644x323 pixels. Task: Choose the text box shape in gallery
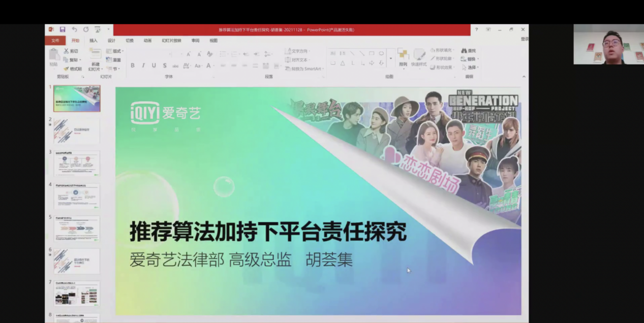coord(333,53)
